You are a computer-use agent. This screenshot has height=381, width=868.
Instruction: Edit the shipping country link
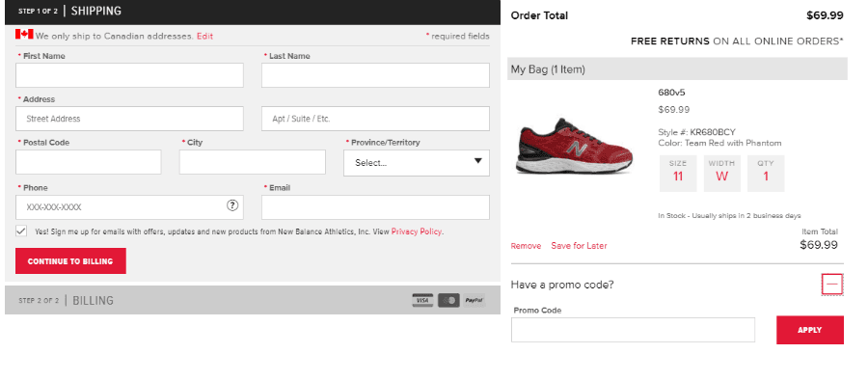tap(204, 36)
